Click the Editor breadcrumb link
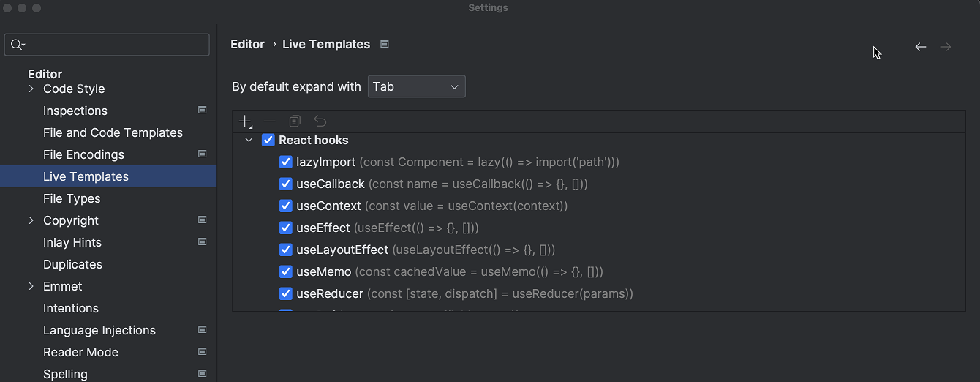 247,44
